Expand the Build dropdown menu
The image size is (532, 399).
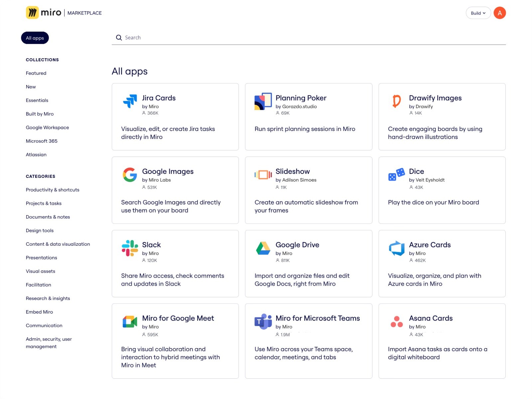478,13
